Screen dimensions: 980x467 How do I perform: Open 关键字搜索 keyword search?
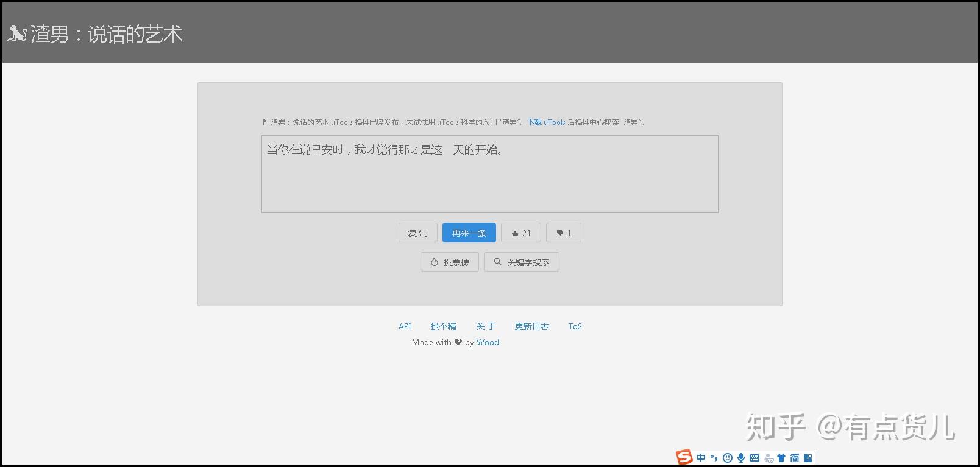coord(522,262)
